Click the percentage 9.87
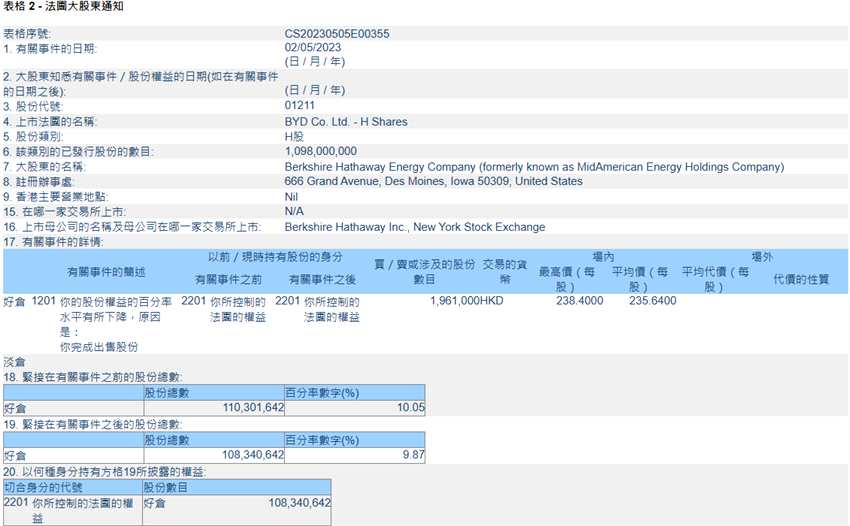The height and width of the screenshot is (526, 850). pyautogui.click(x=413, y=454)
